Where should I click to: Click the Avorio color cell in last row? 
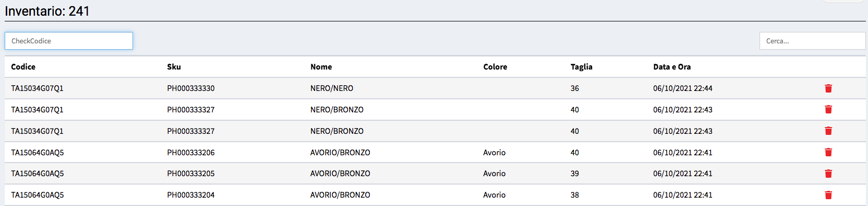(495, 195)
